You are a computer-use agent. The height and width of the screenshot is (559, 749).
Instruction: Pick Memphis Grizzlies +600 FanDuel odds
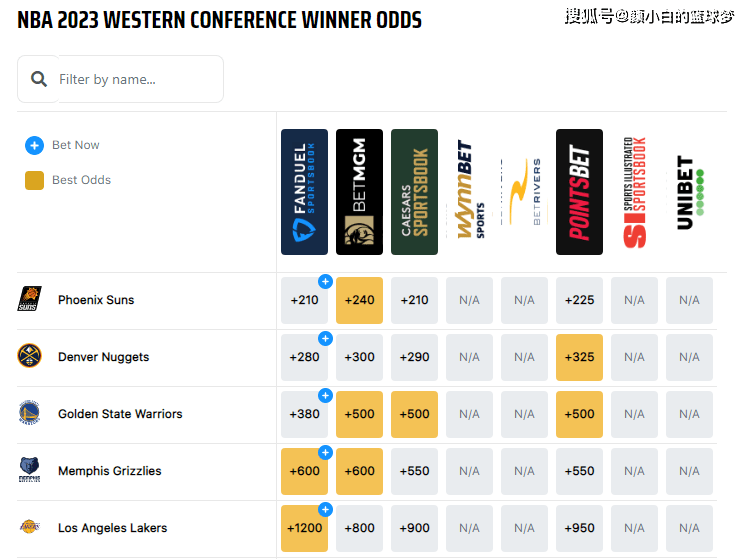coord(304,471)
